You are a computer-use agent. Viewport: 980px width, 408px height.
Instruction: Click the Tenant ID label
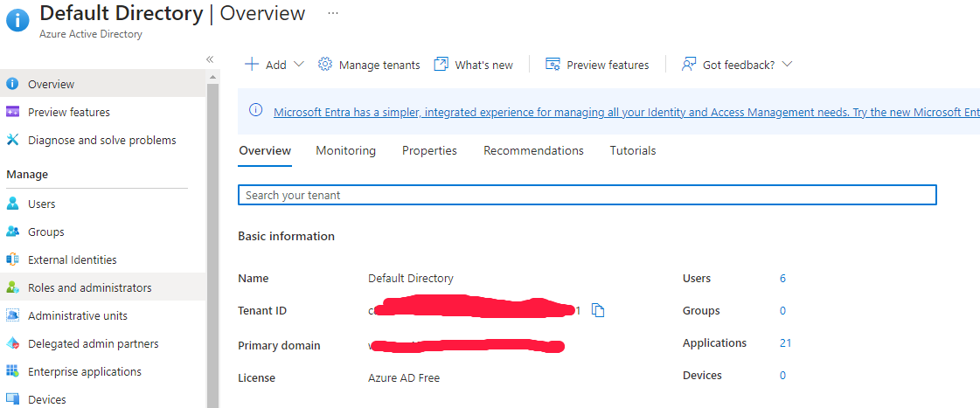click(262, 310)
